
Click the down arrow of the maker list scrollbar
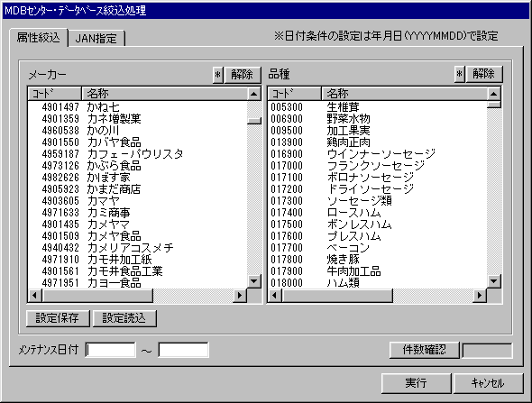[254, 281]
